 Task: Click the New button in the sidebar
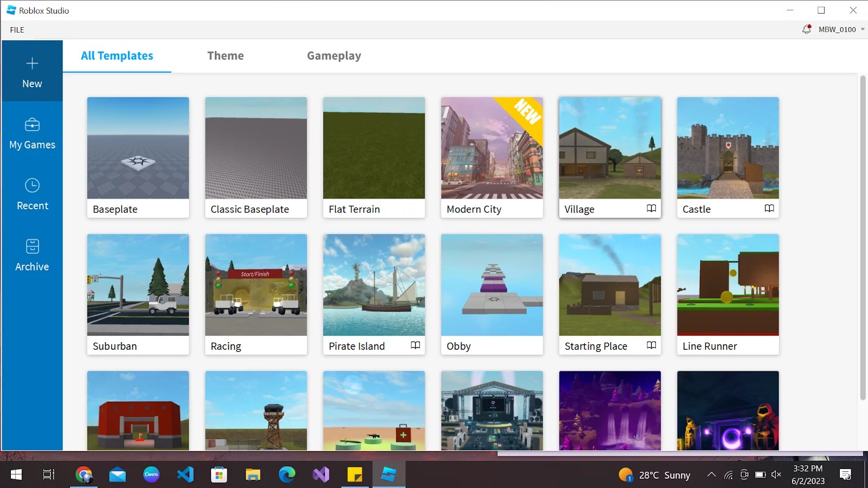(x=32, y=71)
